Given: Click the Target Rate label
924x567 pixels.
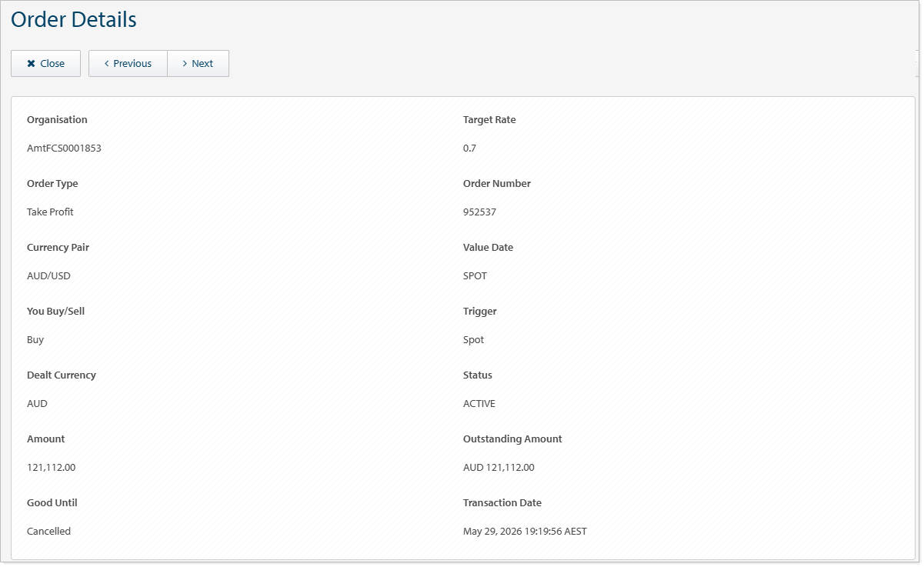Looking at the screenshot, I should point(489,120).
